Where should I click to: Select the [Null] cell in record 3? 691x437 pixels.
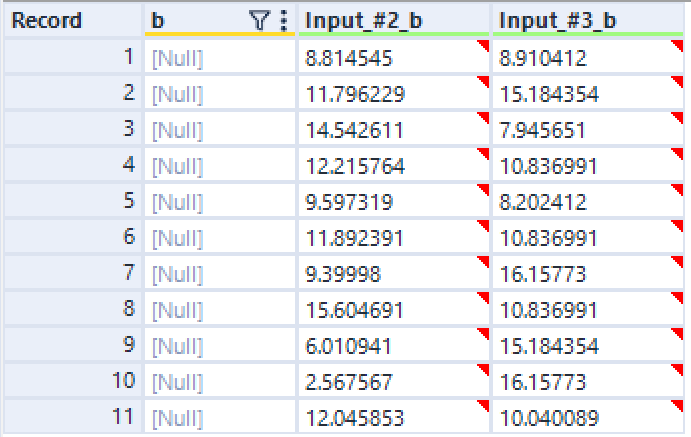click(x=220, y=128)
